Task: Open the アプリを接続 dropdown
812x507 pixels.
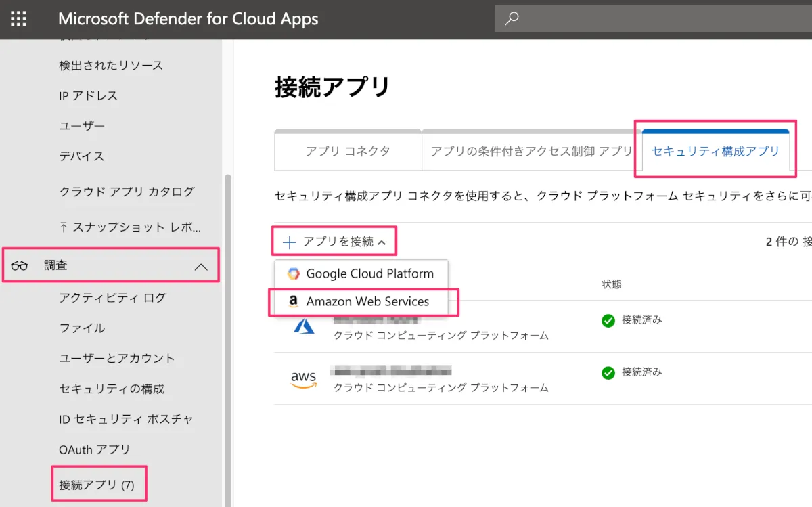Action: [x=335, y=242]
